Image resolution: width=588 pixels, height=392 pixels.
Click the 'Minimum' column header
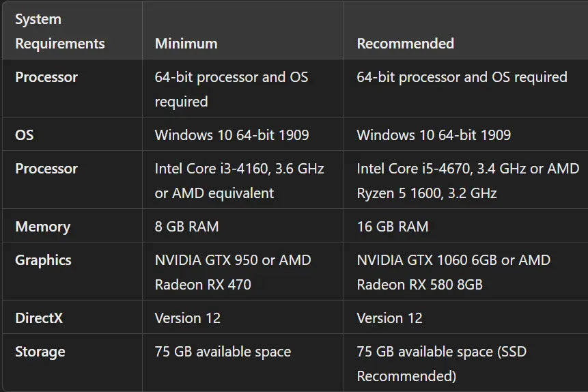point(186,44)
